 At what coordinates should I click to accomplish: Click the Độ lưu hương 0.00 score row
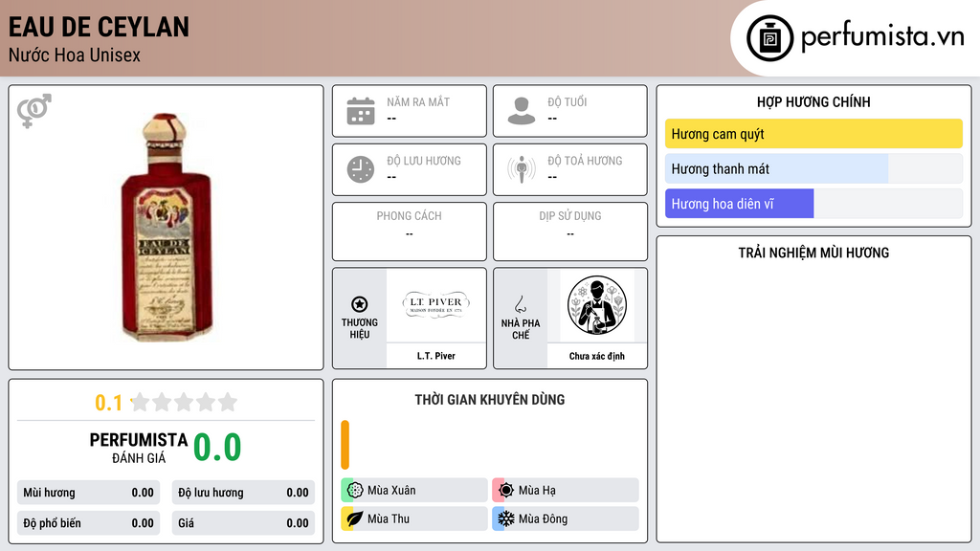[243, 493]
